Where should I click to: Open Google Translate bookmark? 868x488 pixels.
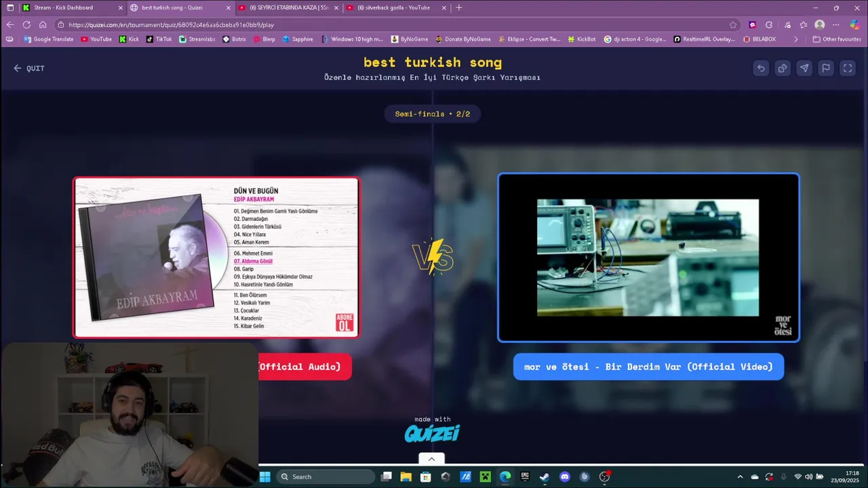48,39
